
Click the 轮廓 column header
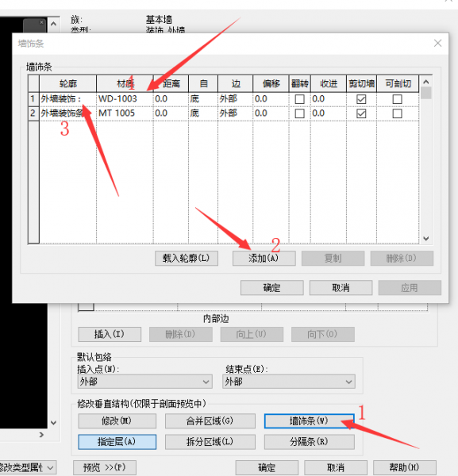pyautogui.click(x=67, y=83)
